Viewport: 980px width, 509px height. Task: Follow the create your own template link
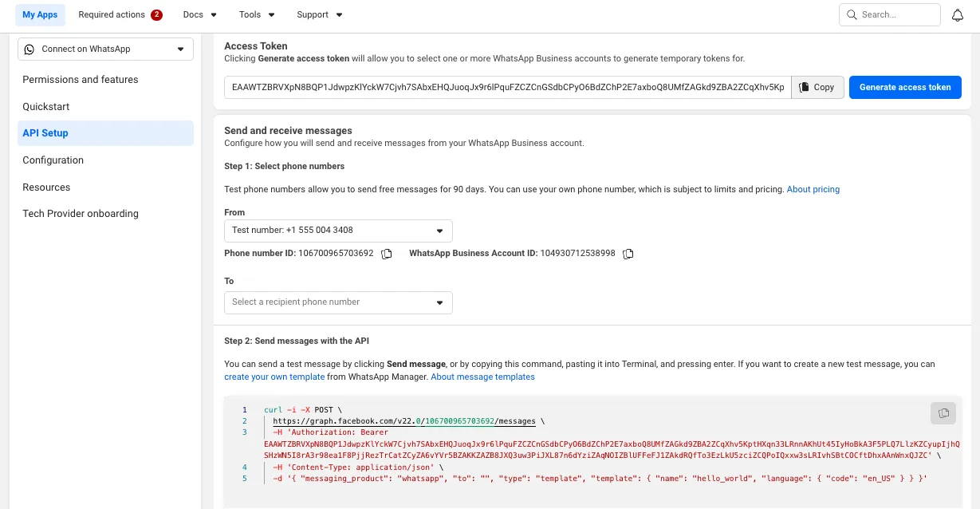pyautogui.click(x=274, y=377)
